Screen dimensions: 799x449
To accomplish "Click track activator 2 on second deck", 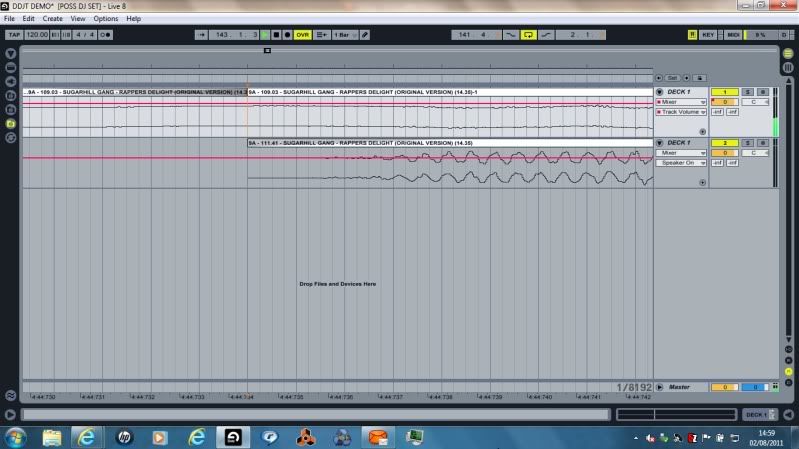I will [x=724, y=143].
